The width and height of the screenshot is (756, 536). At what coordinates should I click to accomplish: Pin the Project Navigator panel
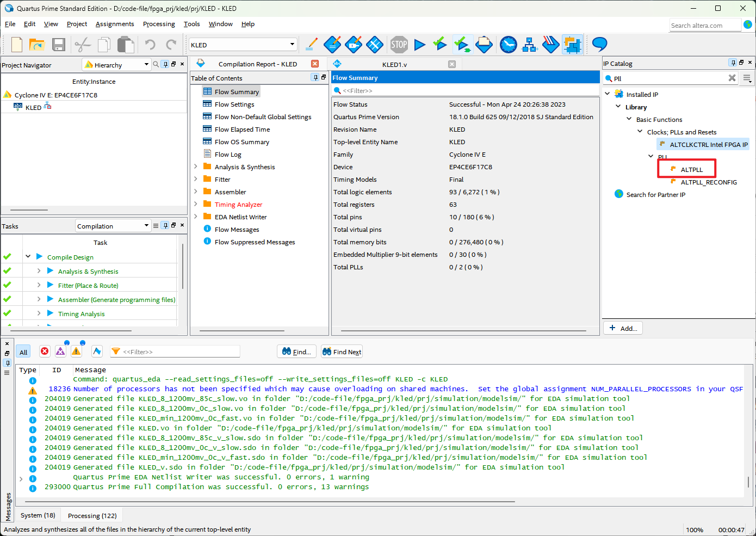click(165, 64)
